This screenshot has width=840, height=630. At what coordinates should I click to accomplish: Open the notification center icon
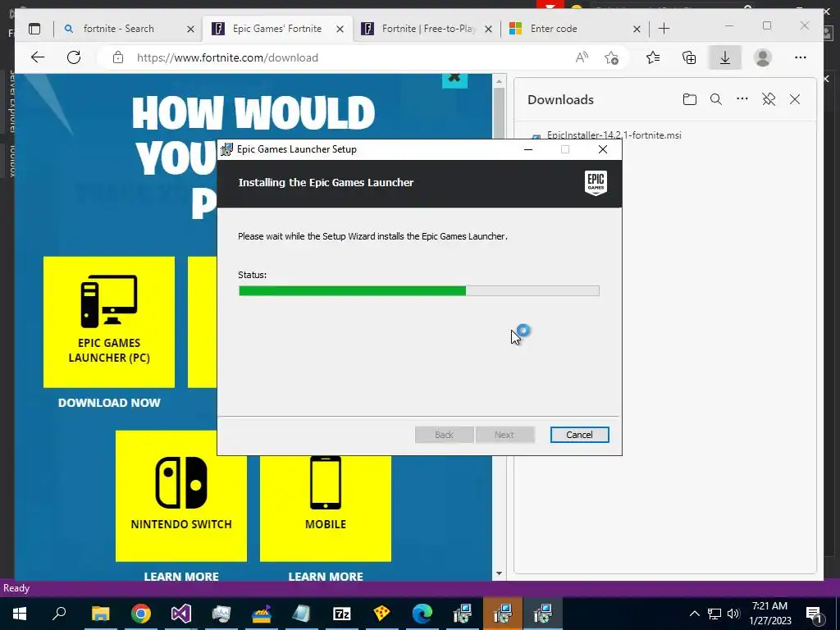tap(813, 614)
